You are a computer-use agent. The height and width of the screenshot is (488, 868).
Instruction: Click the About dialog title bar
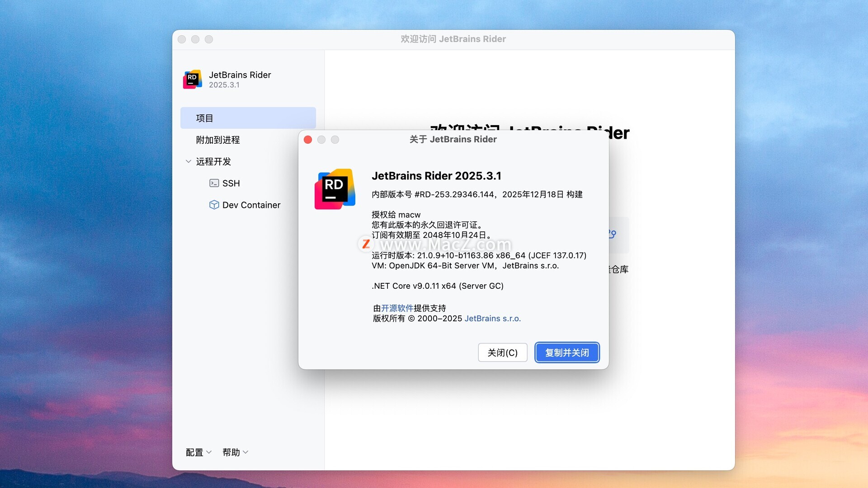click(453, 139)
